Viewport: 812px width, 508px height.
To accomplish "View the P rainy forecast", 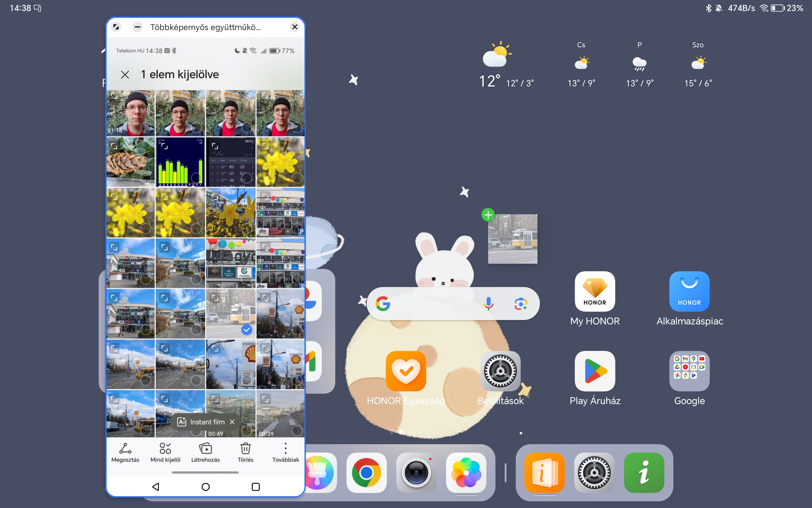I will tap(640, 65).
